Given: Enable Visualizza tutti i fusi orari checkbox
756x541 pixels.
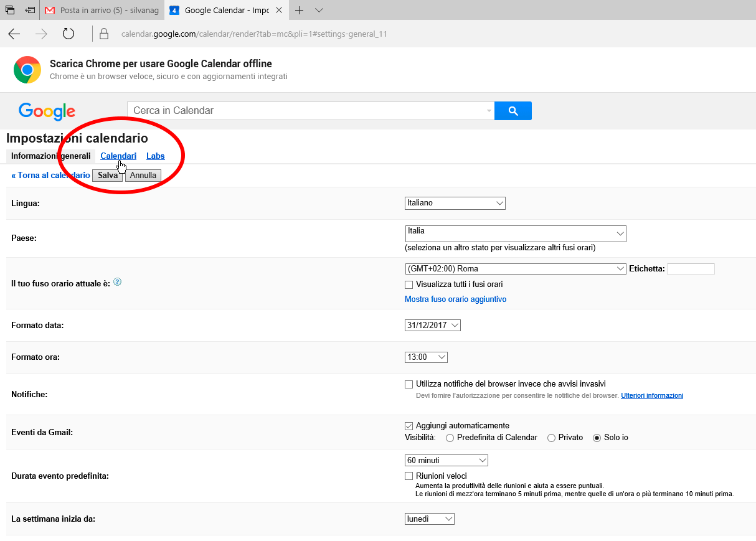Looking at the screenshot, I should click(409, 285).
